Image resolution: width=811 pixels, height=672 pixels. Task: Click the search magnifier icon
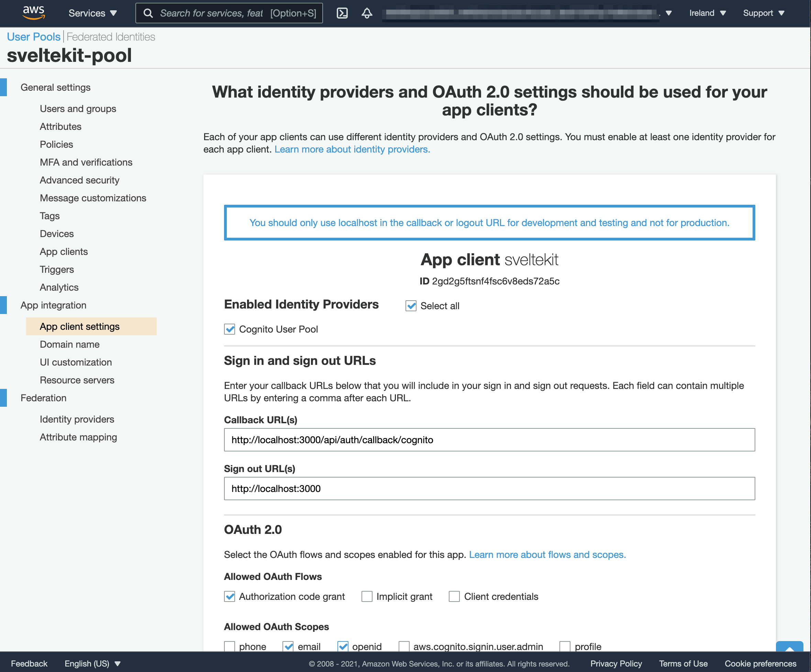[x=148, y=13]
